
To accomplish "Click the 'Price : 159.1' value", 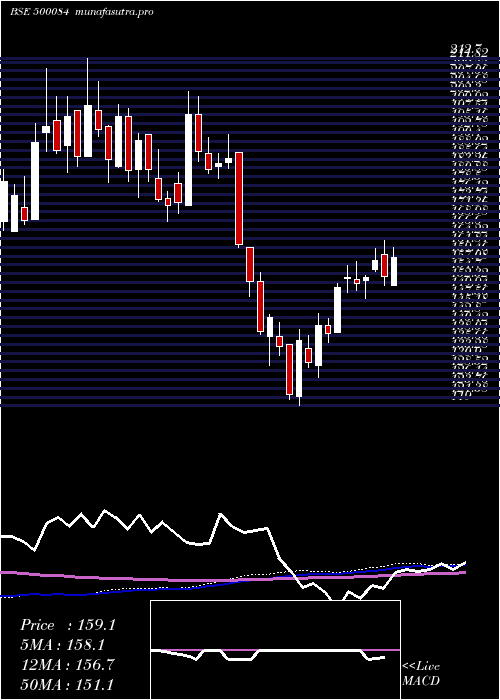I will tap(68, 625).
